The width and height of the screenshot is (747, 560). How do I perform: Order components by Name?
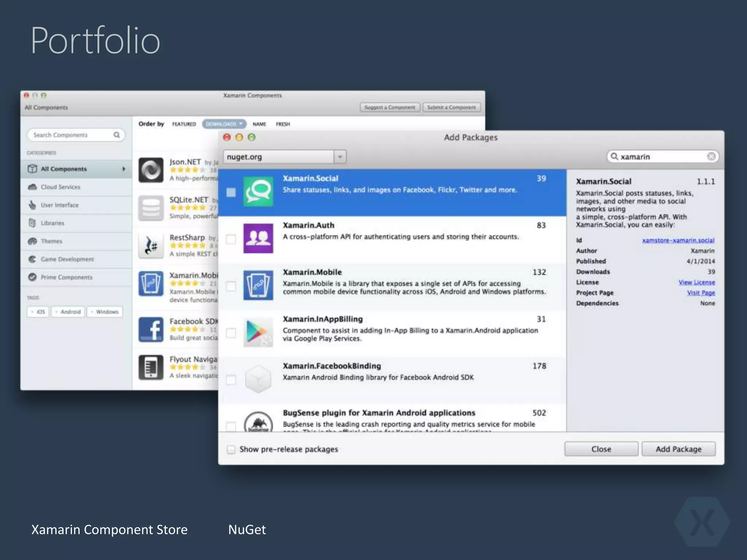point(259,124)
